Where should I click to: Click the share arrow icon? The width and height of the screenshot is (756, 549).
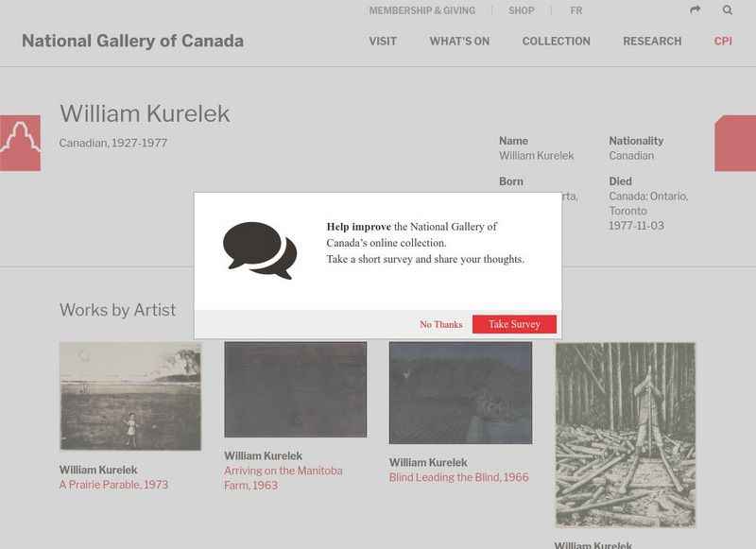click(696, 10)
